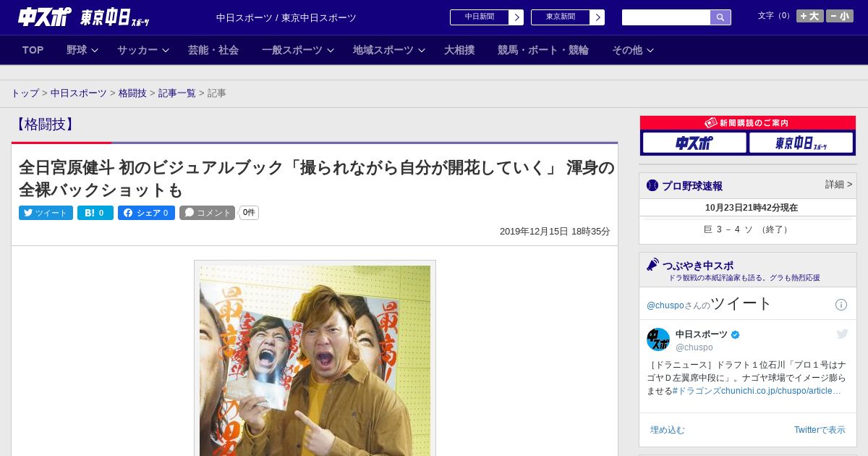Open 大相撲 navigation item
Image resolution: width=868 pixels, height=456 pixels.
(x=459, y=50)
